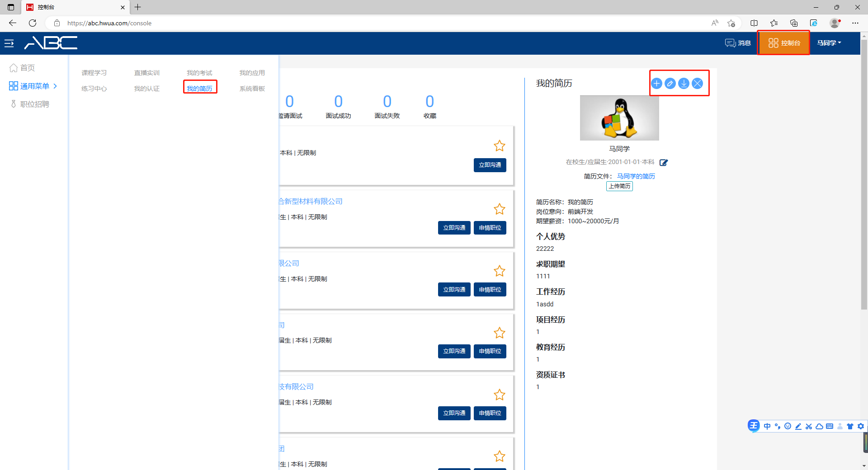Open the browser Collections icon

pyautogui.click(x=794, y=23)
